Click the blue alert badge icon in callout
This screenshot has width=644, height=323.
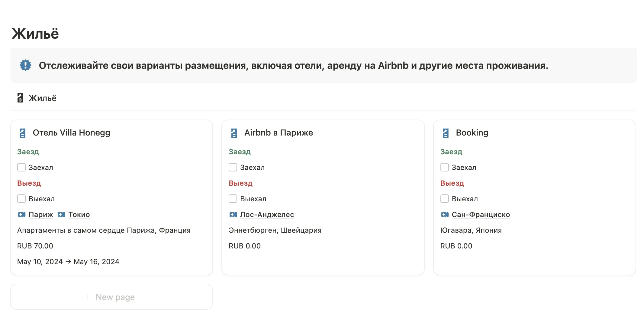25,65
